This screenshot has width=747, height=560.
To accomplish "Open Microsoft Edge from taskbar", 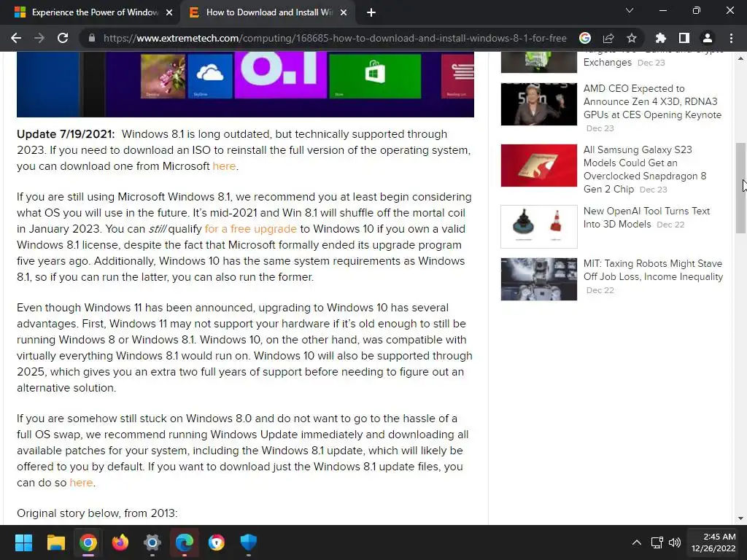I will pyautogui.click(x=185, y=542).
